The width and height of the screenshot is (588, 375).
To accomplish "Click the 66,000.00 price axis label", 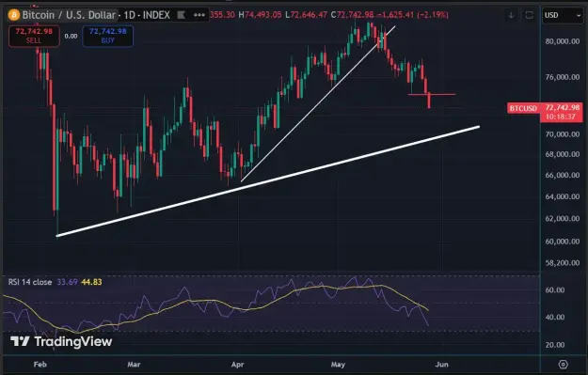I will coord(562,176).
